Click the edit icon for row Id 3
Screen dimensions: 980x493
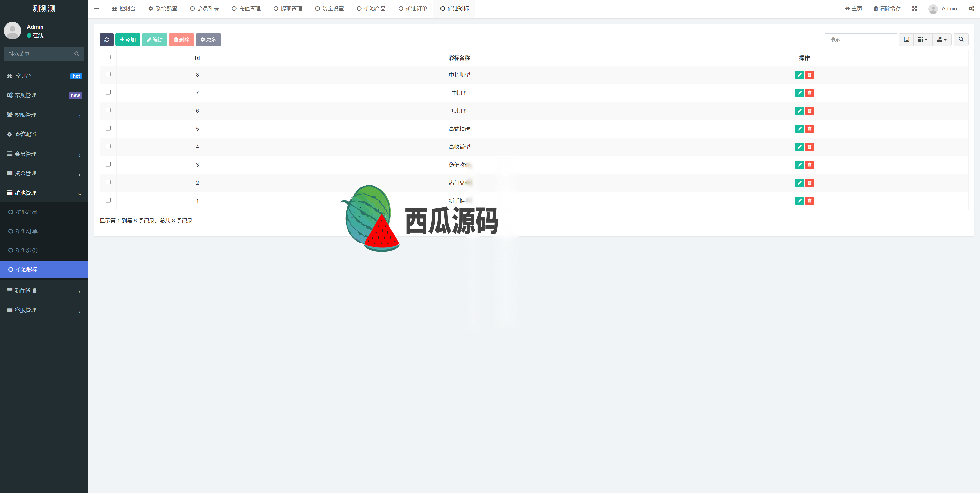pos(799,165)
